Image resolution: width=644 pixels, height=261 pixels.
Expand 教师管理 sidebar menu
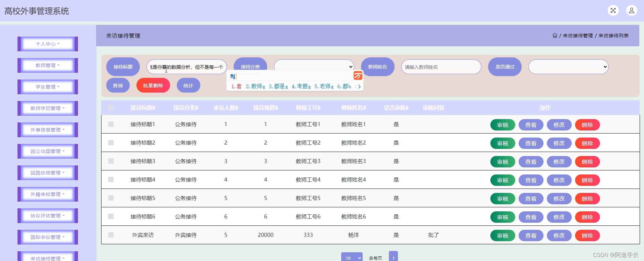(48, 65)
